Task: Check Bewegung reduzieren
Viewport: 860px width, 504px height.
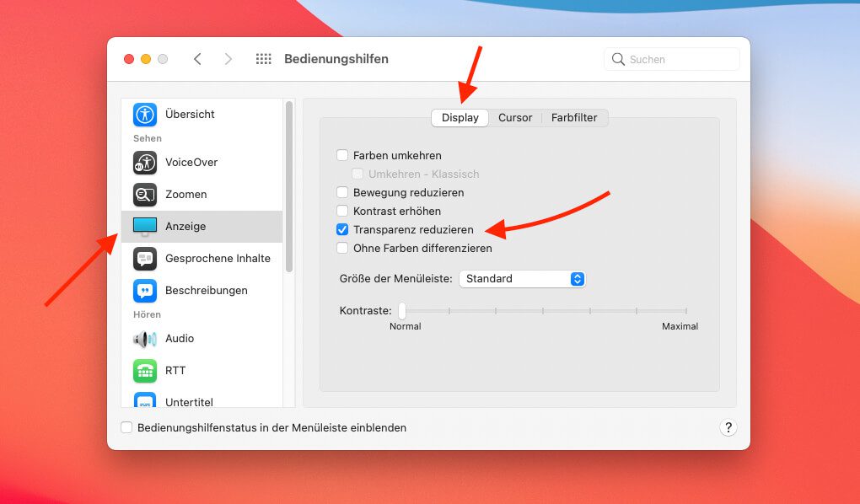Action: pyautogui.click(x=342, y=192)
